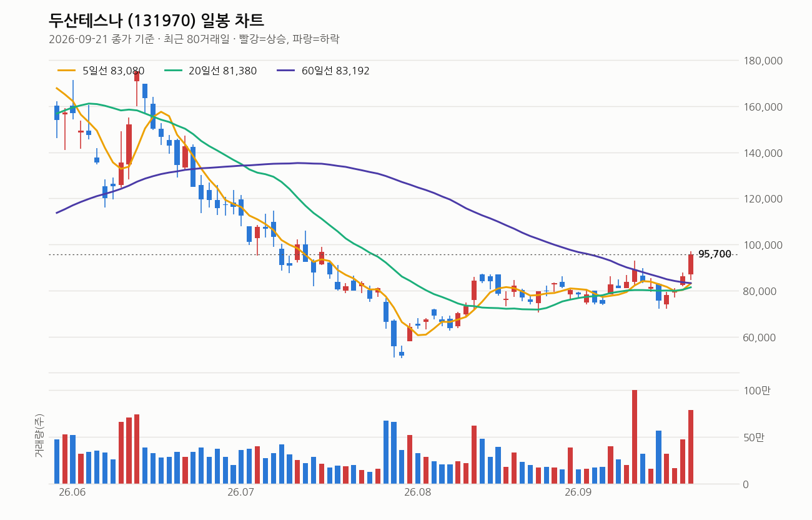Select the 95,700 current price label
The image size is (812, 520).
coord(715,254)
